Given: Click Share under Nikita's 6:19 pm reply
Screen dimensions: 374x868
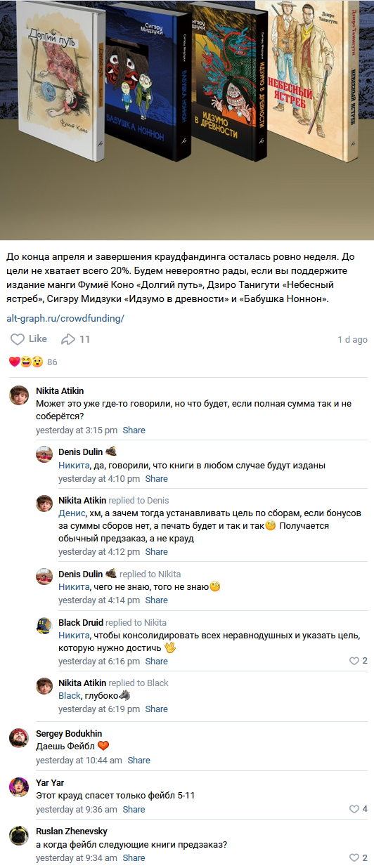Looking at the screenshot, I should pos(156,709).
